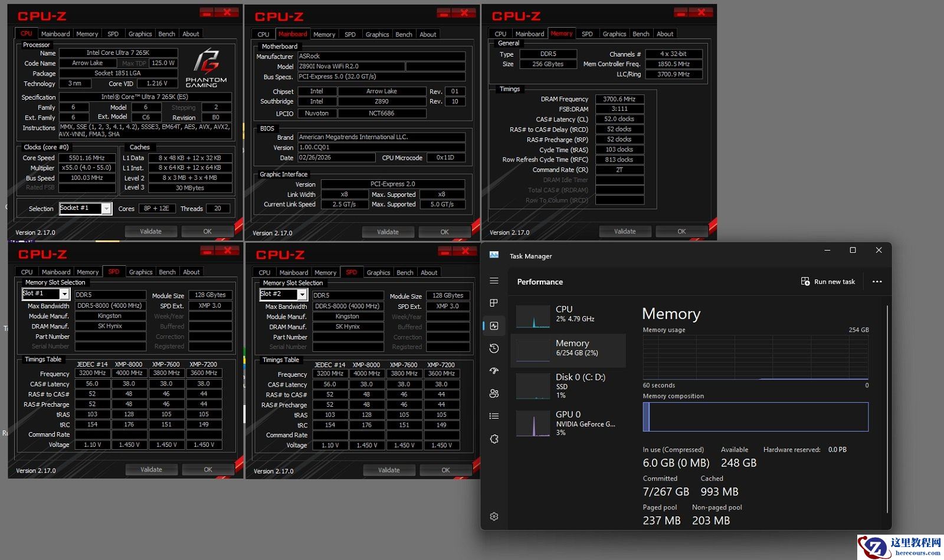This screenshot has width=944, height=560.
Task: Click the 'ASRock' manufacturer field
Action: click(x=381, y=57)
